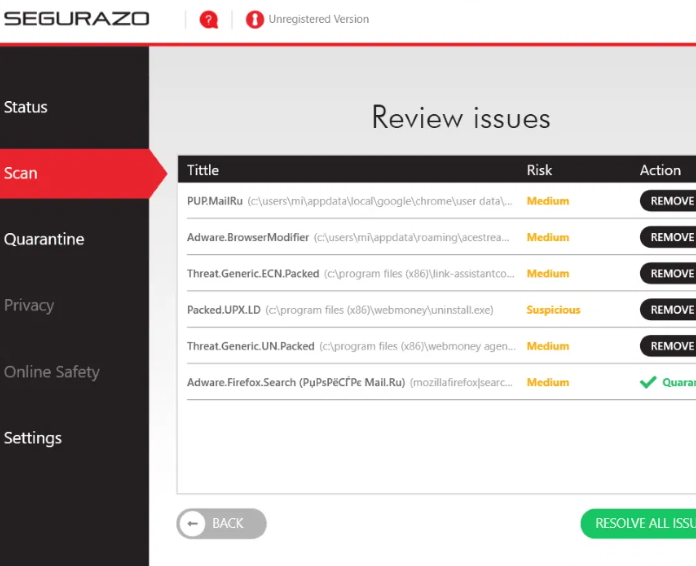The height and width of the screenshot is (566, 696).
Task: Click the Suspicious risk label
Action: tap(553, 310)
